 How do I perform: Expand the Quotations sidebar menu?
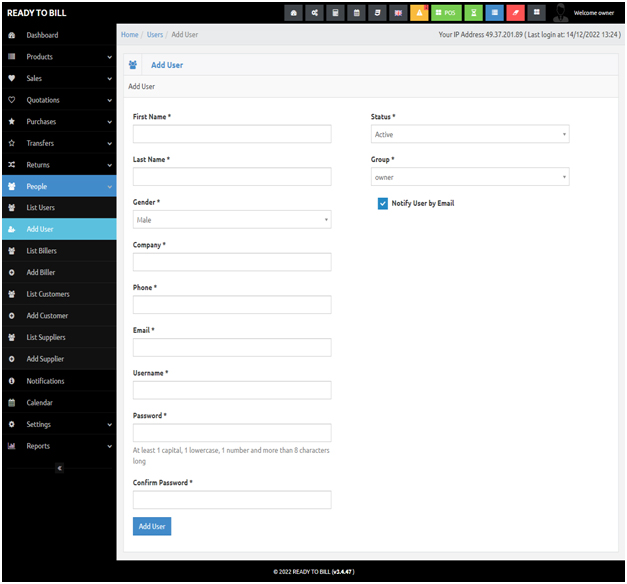(x=59, y=100)
